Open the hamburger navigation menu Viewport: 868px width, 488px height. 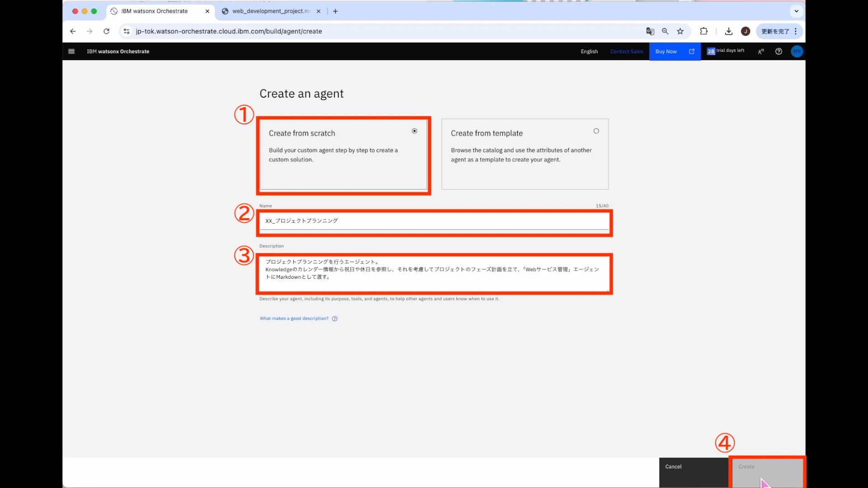(x=71, y=52)
